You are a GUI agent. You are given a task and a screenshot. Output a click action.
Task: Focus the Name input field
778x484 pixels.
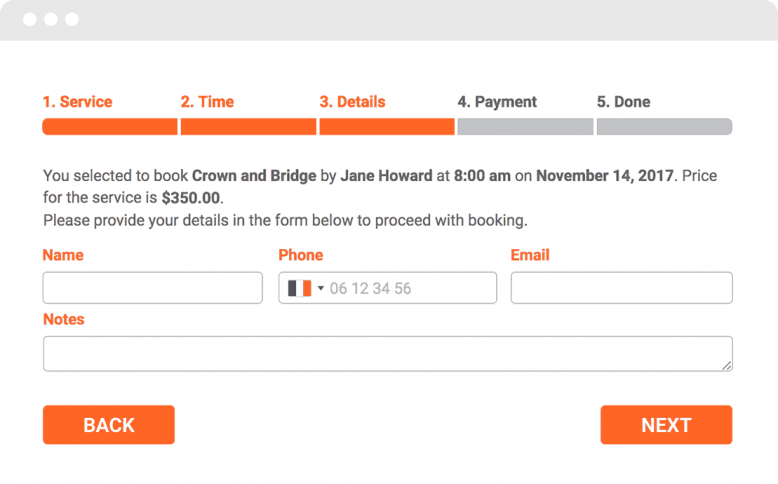click(152, 288)
